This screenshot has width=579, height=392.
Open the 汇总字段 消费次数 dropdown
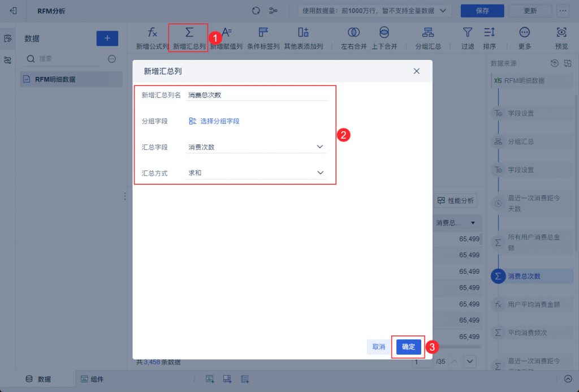pos(256,147)
